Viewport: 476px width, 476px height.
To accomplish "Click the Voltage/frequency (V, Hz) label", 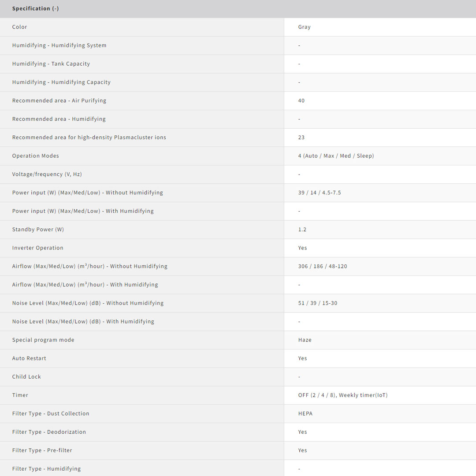I will click(47, 175).
